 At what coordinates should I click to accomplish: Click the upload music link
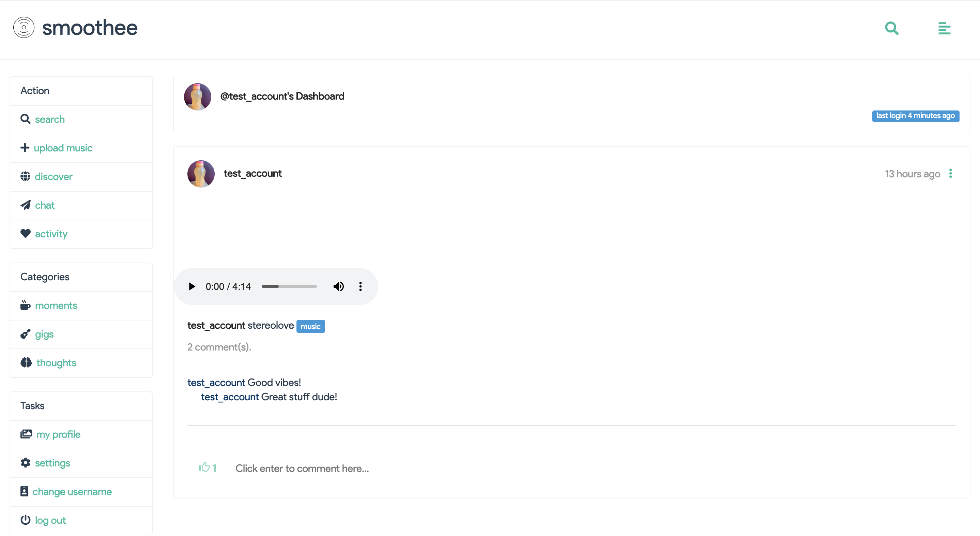(x=63, y=148)
